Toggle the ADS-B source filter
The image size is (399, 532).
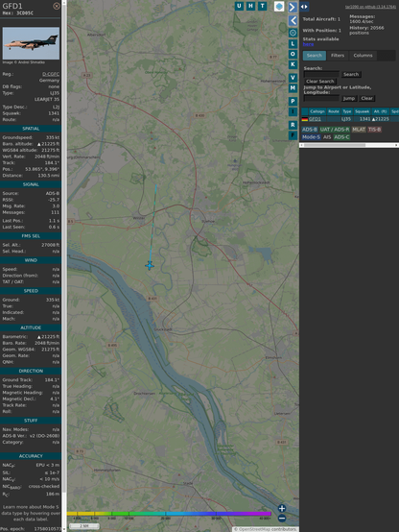click(x=310, y=130)
